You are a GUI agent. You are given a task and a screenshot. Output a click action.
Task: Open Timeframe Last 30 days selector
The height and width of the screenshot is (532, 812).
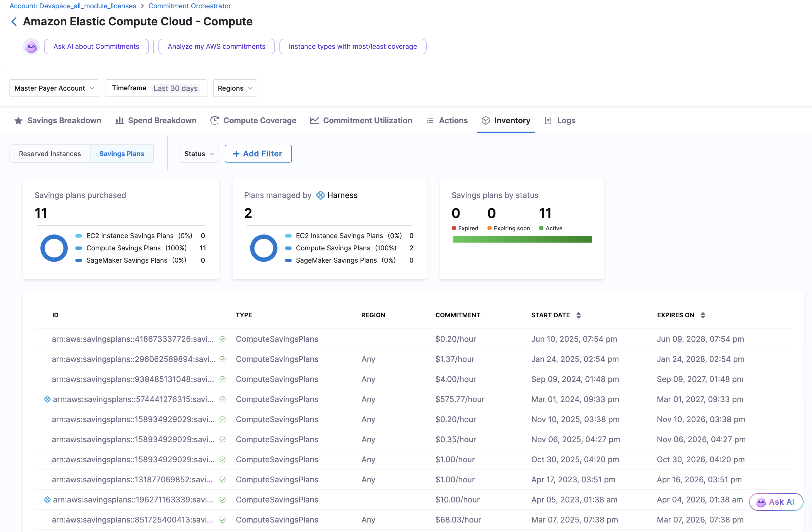[x=156, y=88]
